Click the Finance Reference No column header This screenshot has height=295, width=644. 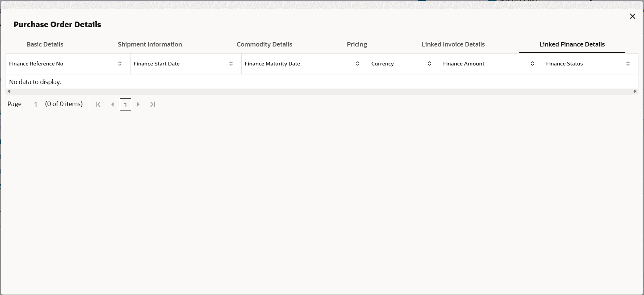click(x=68, y=64)
